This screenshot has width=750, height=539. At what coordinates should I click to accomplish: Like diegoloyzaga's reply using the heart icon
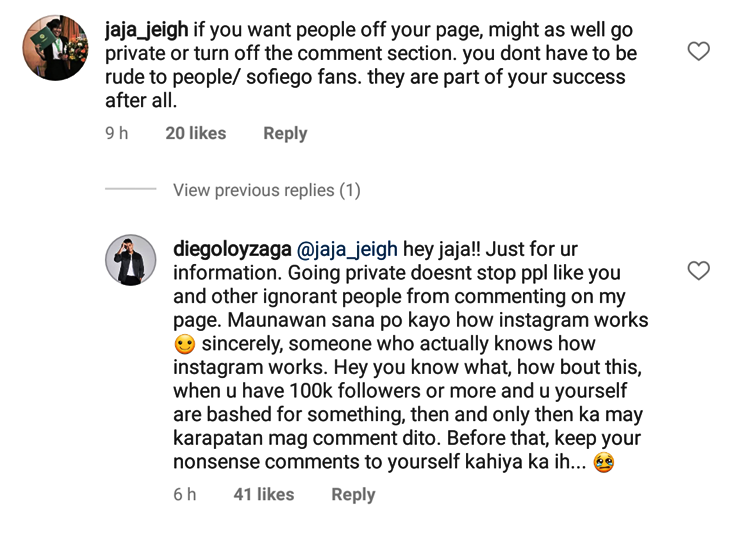(x=699, y=270)
